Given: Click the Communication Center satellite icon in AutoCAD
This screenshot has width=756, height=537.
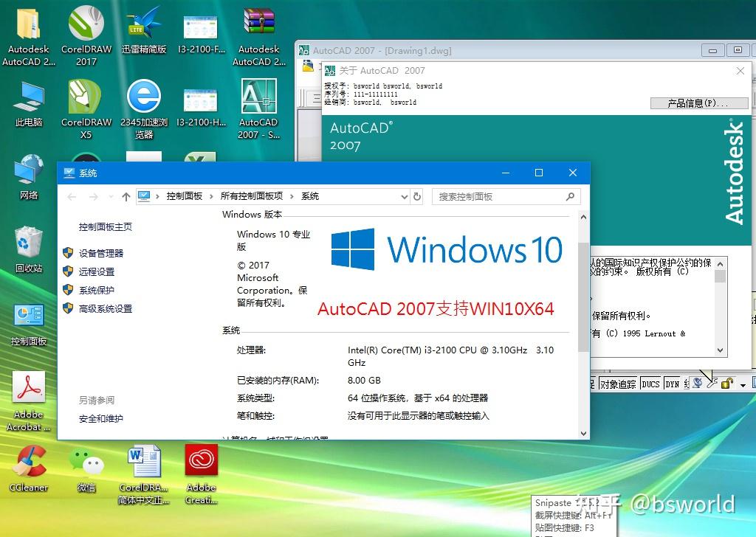Looking at the screenshot, I should pos(698,383).
